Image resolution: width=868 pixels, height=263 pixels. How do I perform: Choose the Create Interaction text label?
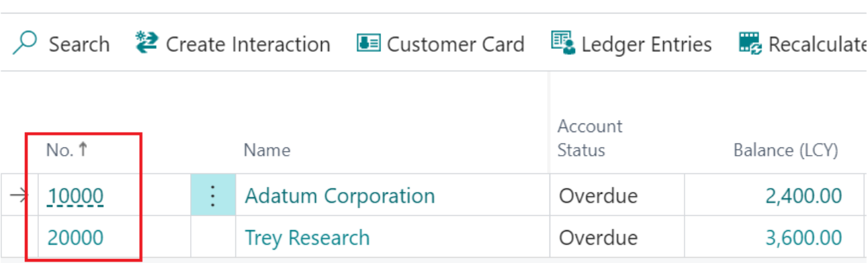[248, 44]
